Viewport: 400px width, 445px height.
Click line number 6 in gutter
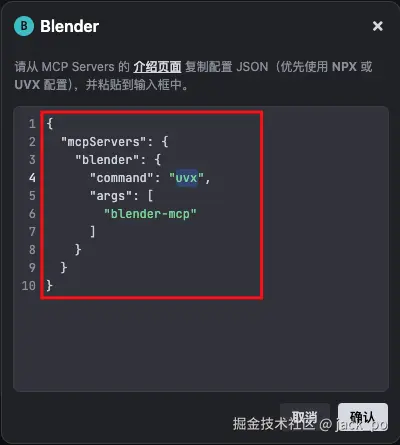click(x=32, y=214)
